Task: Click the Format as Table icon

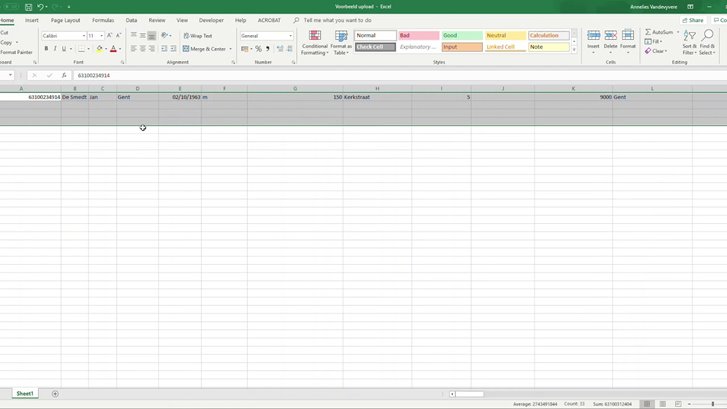Action: 342,41
